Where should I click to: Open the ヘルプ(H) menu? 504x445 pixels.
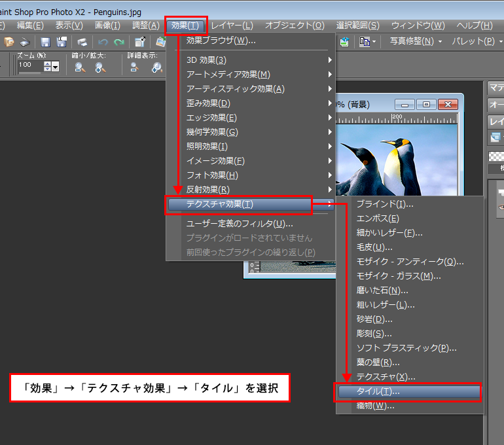(x=475, y=26)
